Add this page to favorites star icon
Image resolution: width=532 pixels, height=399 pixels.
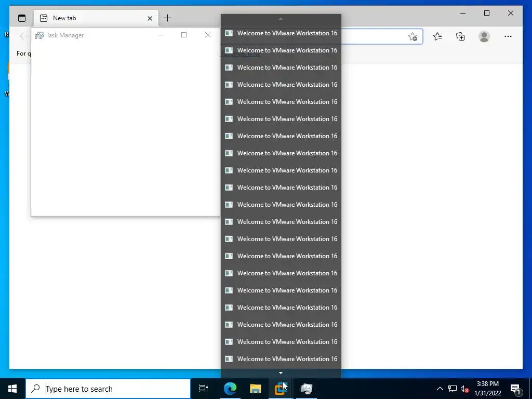(x=413, y=37)
